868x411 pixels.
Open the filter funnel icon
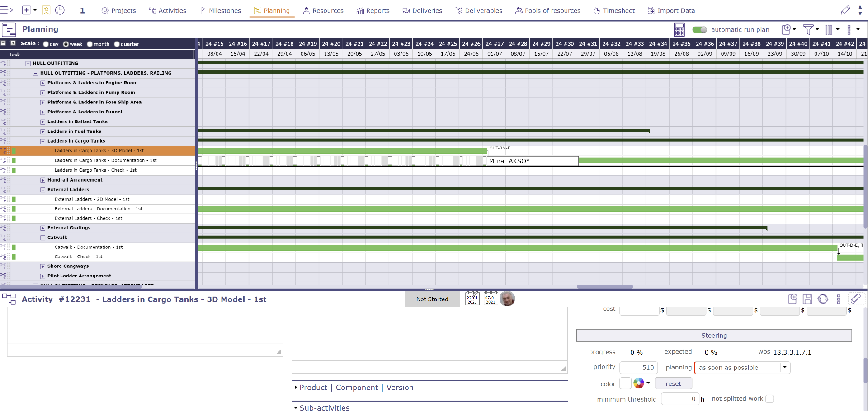808,30
